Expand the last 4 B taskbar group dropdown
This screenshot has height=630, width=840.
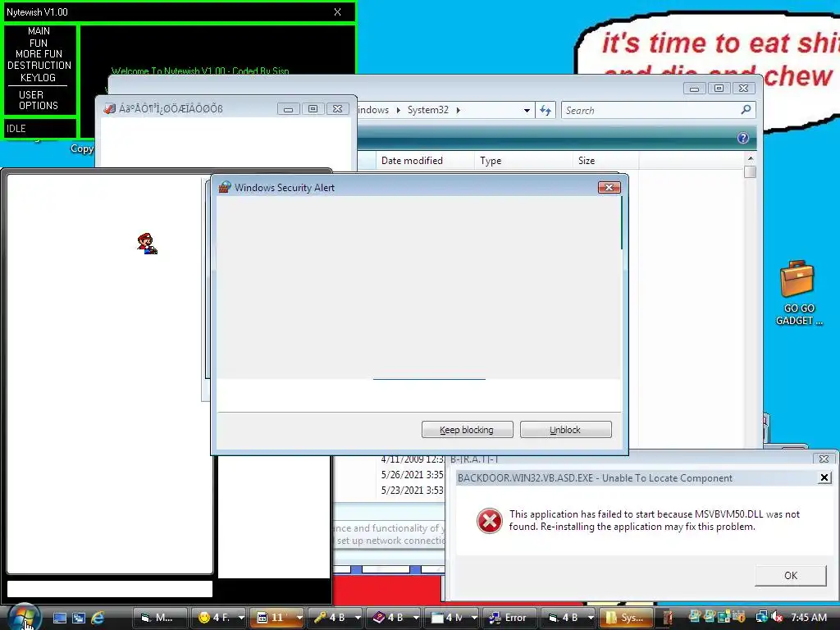pos(591,618)
